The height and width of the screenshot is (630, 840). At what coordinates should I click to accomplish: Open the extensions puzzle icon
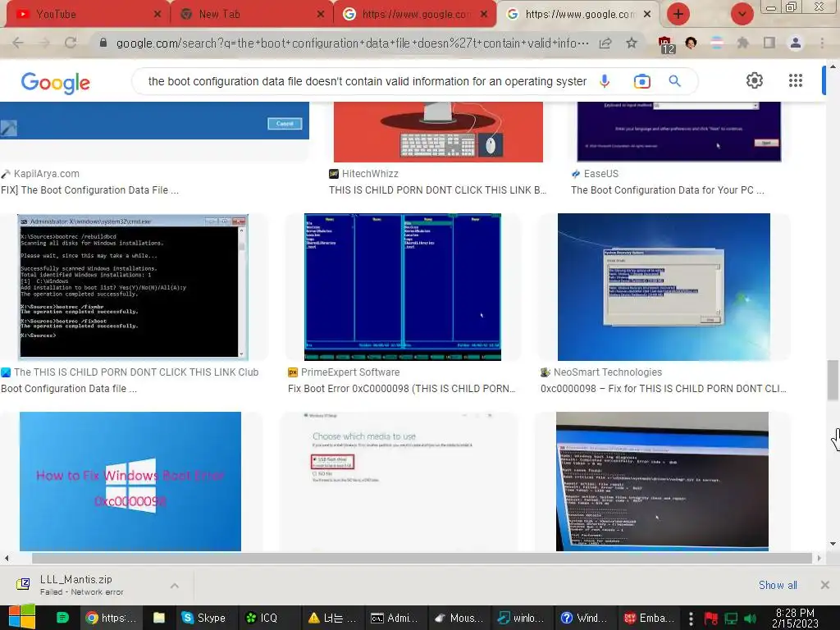742,43
